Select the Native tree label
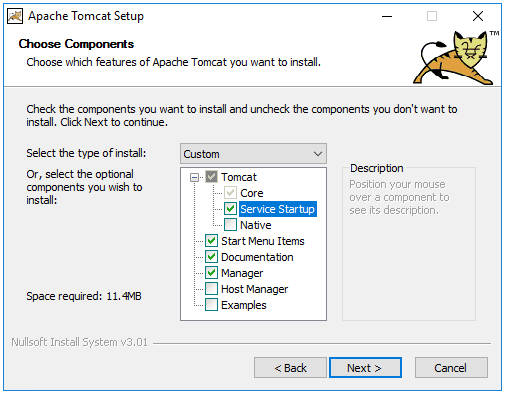 pyautogui.click(x=256, y=225)
